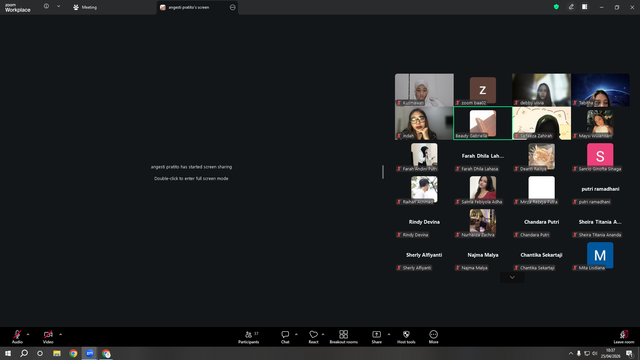Expand the reactions options arrow

tap(323, 334)
